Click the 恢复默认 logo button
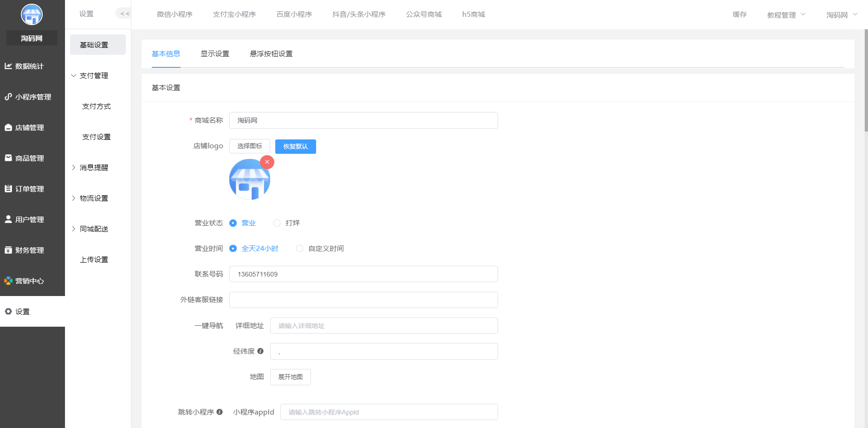The width and height of the screenshot is (868, 428). (295, 146)
